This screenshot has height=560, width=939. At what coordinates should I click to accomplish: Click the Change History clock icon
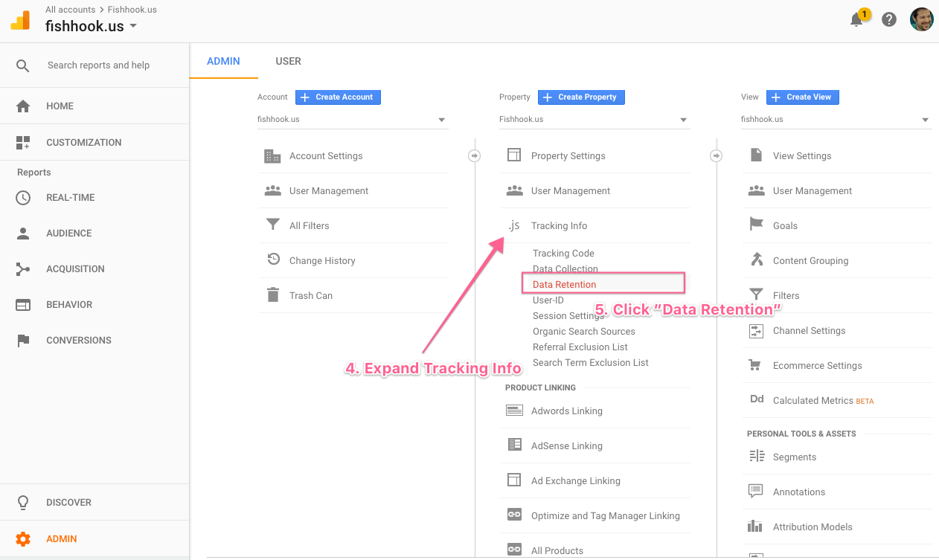(273, 260)
